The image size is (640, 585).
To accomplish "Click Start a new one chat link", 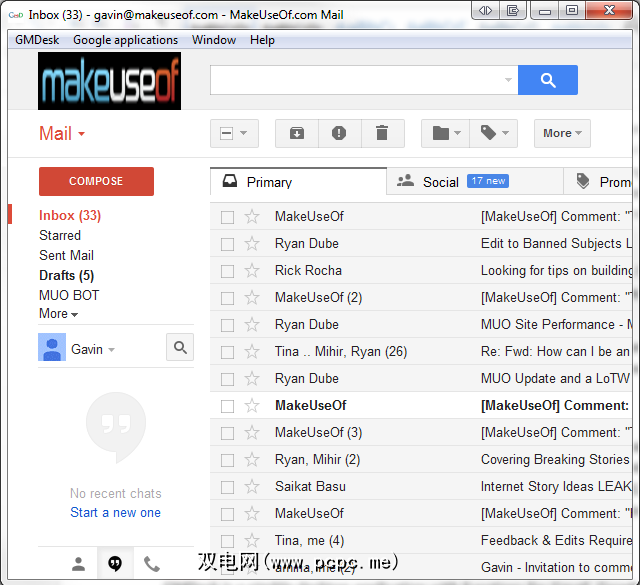I will coord(116,512).
